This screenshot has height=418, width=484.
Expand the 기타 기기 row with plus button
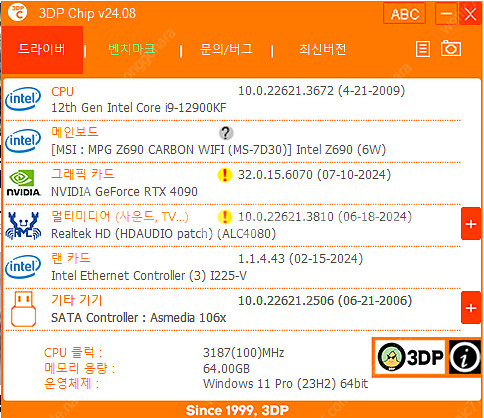point(471,308)
